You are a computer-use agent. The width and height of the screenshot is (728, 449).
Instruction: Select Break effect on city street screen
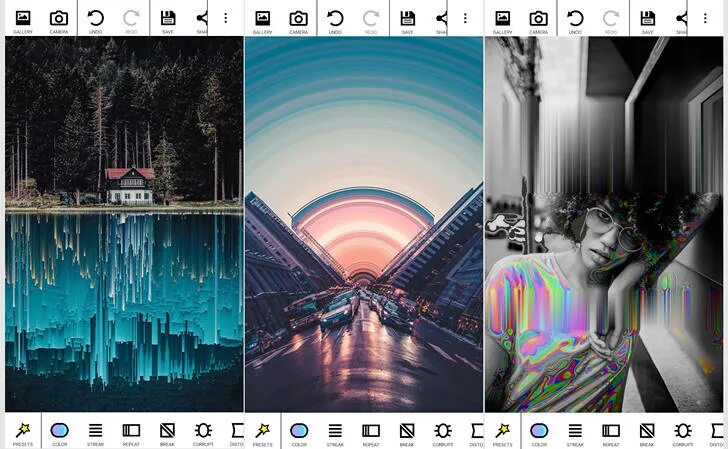tap(407, 434)
